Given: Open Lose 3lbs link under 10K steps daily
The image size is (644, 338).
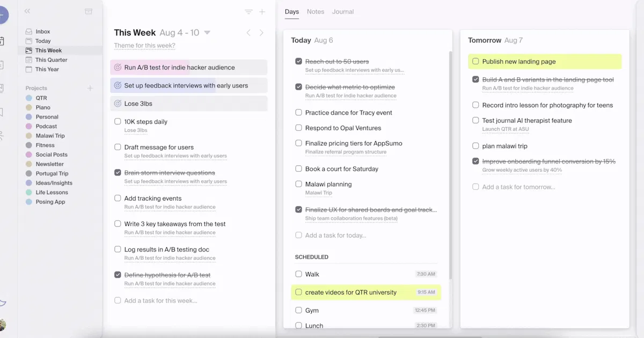Looking at the screenshot, I should 136,130.
